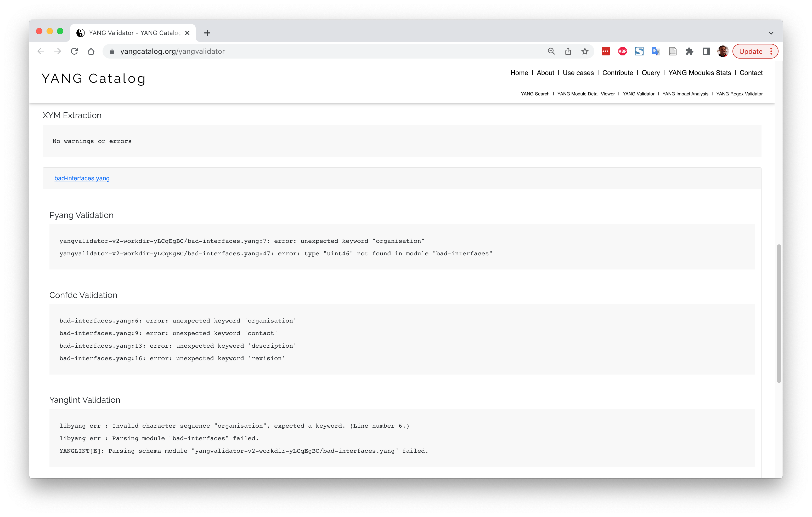This screenshot has width=812, height=517.
Task: Open the bad-interfaces.yang file link
Action: 82,178
